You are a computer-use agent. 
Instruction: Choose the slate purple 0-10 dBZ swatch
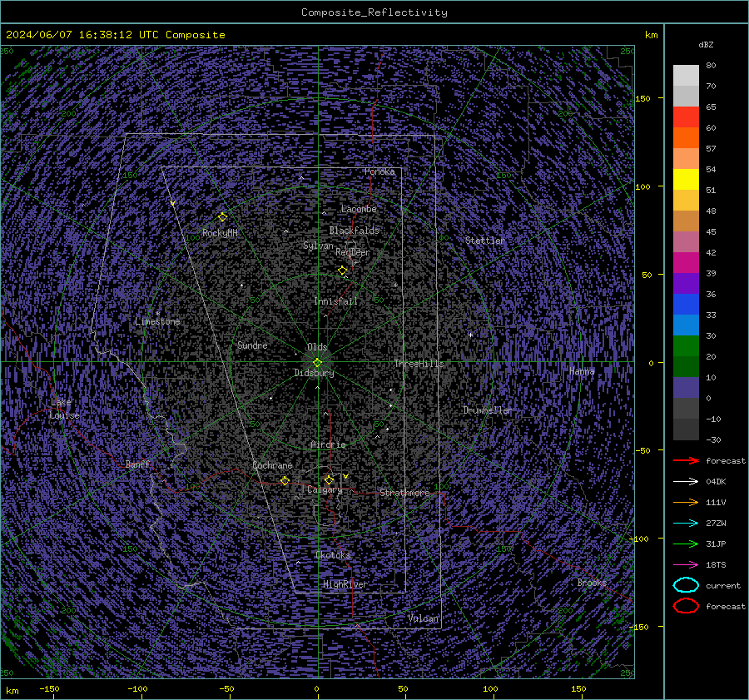pos(686,388)
